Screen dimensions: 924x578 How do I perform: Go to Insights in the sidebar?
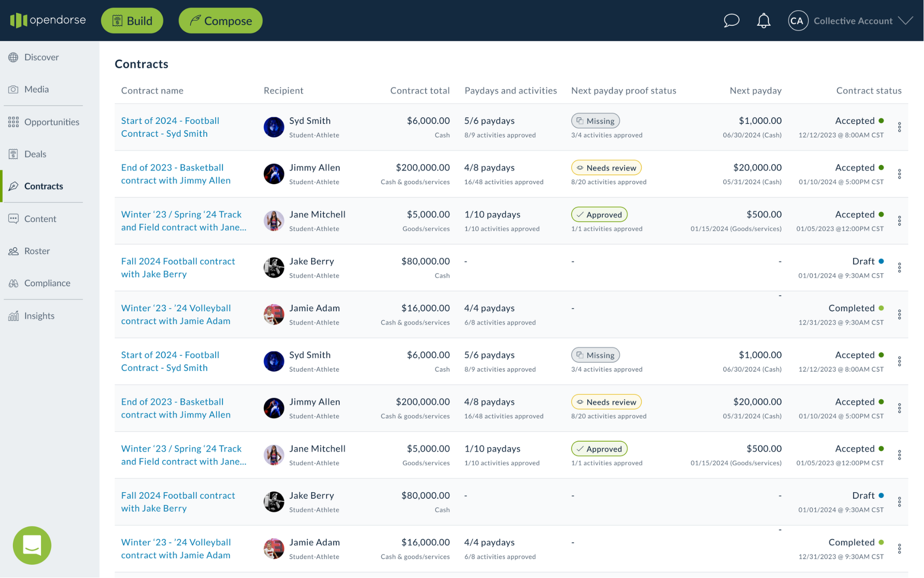[39, 315]
